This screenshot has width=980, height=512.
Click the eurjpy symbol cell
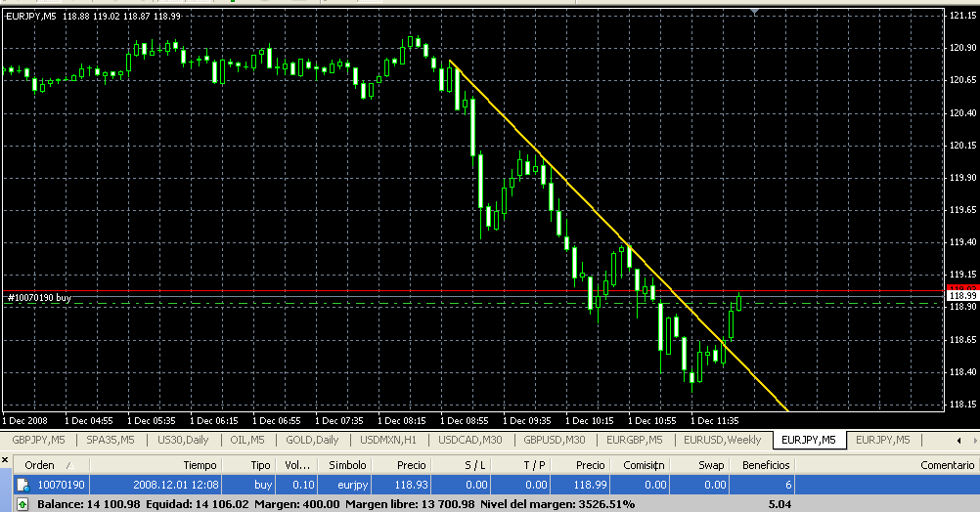352,485
